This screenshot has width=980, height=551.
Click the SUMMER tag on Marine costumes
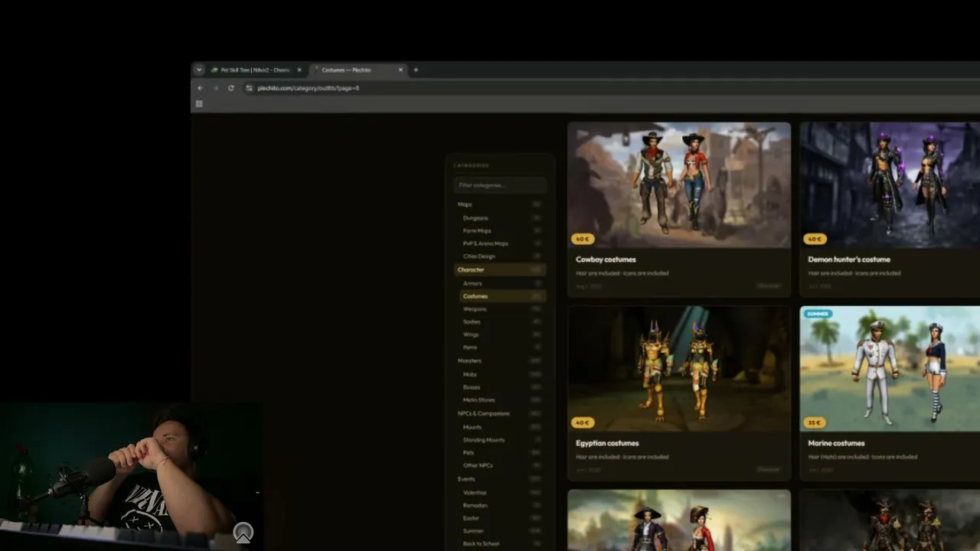point(818,314)
